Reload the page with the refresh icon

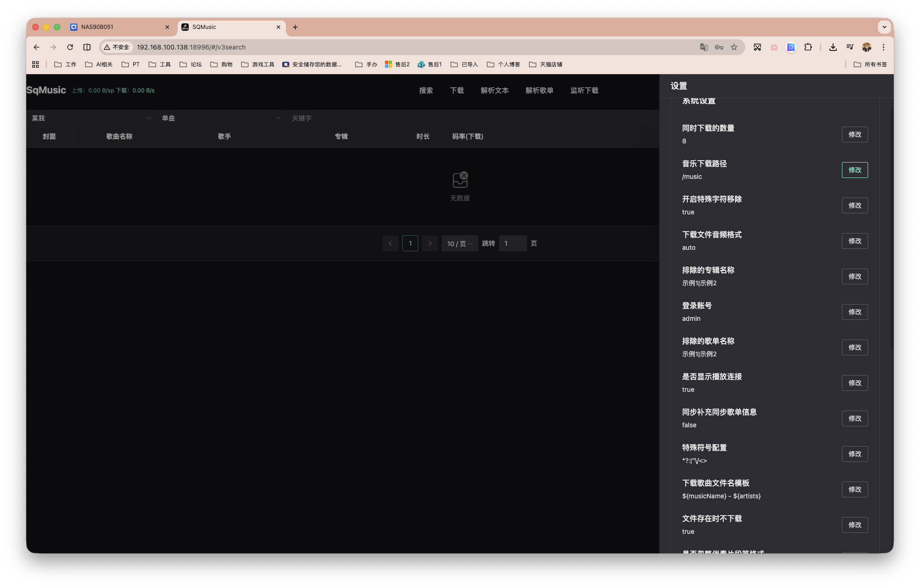coord(70,47)
